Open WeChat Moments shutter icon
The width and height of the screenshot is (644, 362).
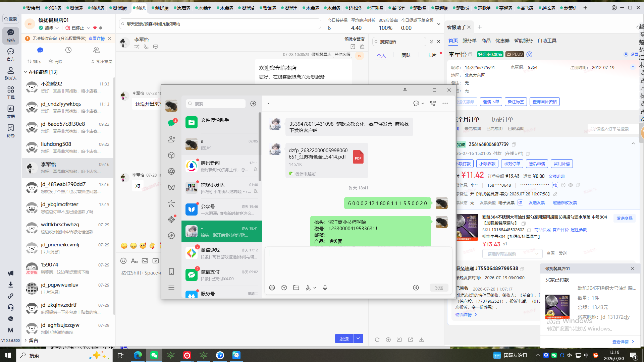(x=171, y=171)
